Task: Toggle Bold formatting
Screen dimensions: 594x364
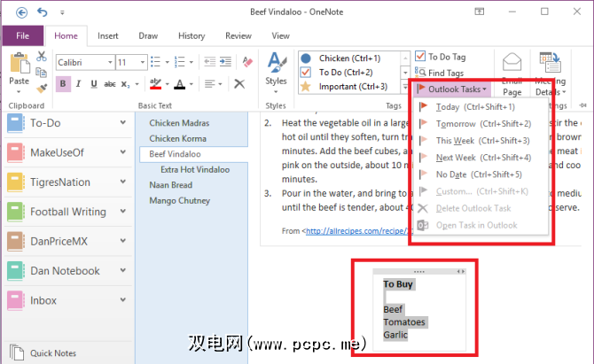Action: pyautogui.click(x=63, y=84)
